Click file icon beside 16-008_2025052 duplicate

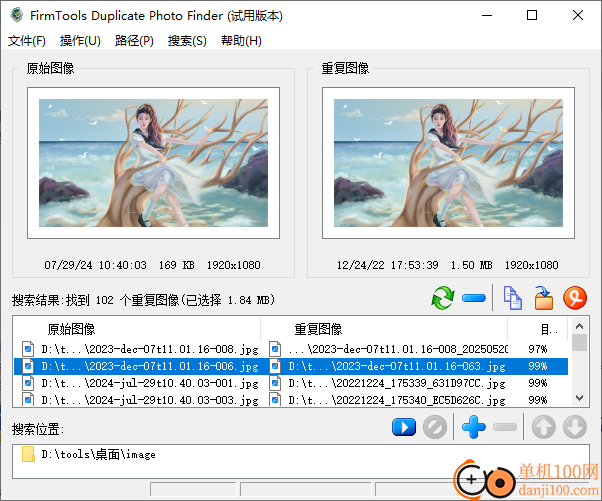(275, 349)
